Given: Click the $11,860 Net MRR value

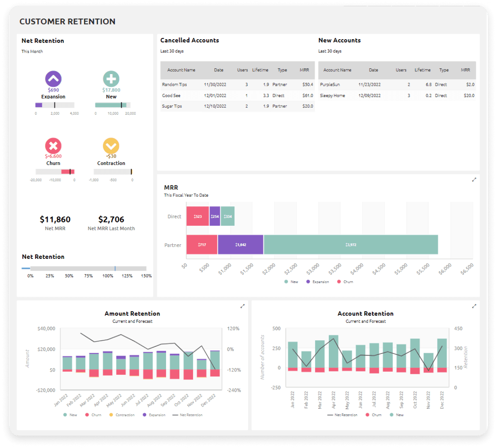Looking at the screenshot, I should 55,219.
